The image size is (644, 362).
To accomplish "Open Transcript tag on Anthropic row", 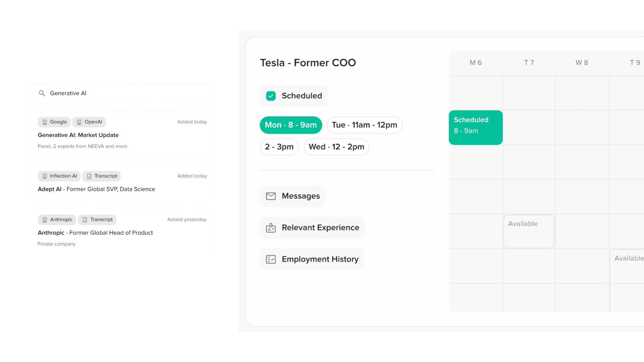I will 97,220.
